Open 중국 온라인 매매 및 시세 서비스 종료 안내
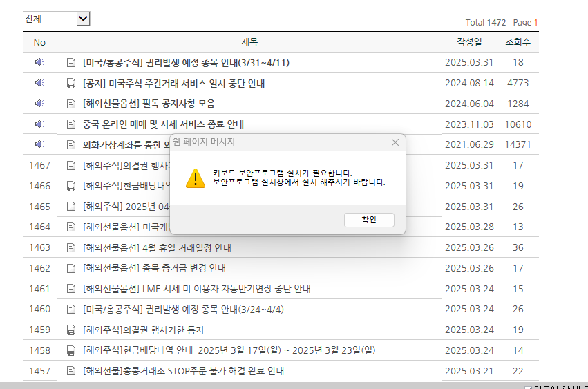Viewport: 588px width, 389px height. pyautogui.click(x=162, y=124)
